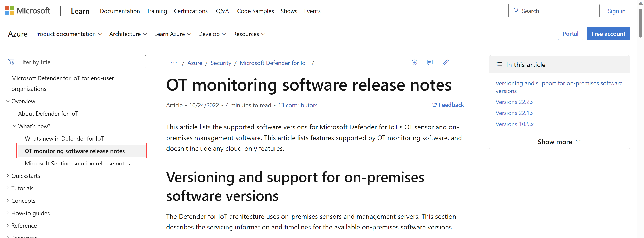Click the Free account button

point(608,34)
